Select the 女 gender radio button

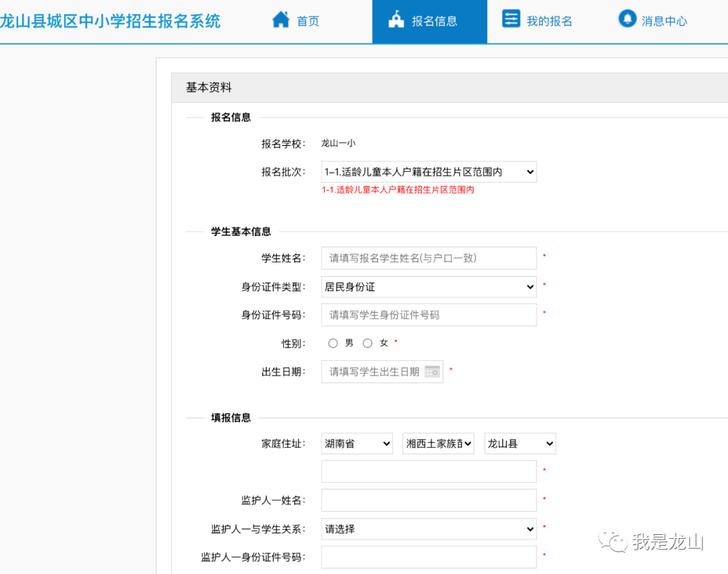pos(368,343)
